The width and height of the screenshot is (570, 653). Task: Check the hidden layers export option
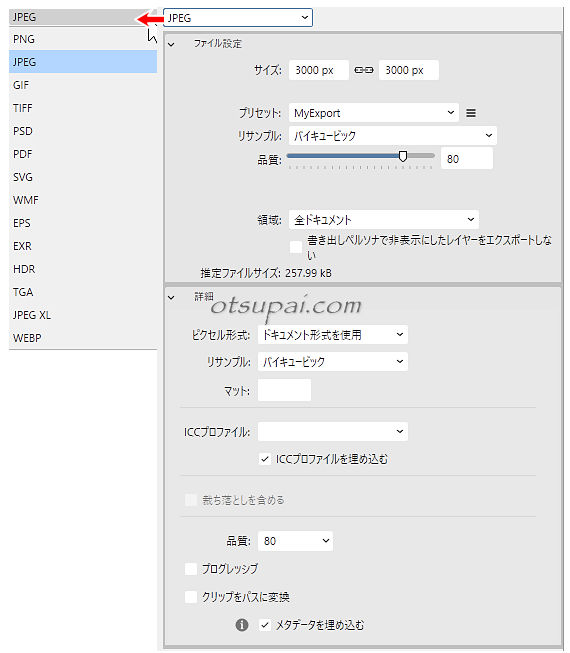coord(296,247)
